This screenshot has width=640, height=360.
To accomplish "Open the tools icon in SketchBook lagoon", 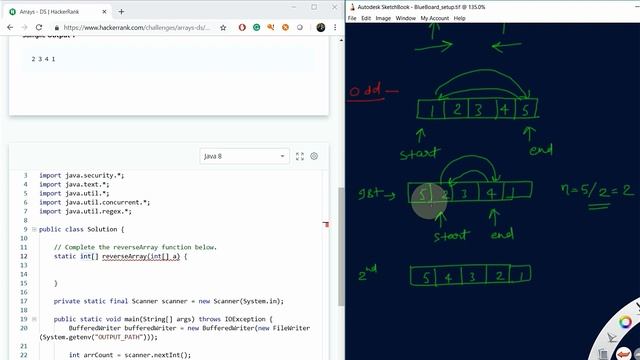I will (611, 338).
